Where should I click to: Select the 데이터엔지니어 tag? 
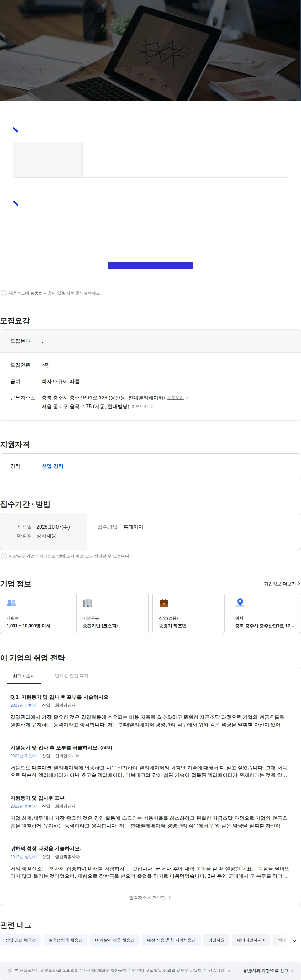pos(251,940)
